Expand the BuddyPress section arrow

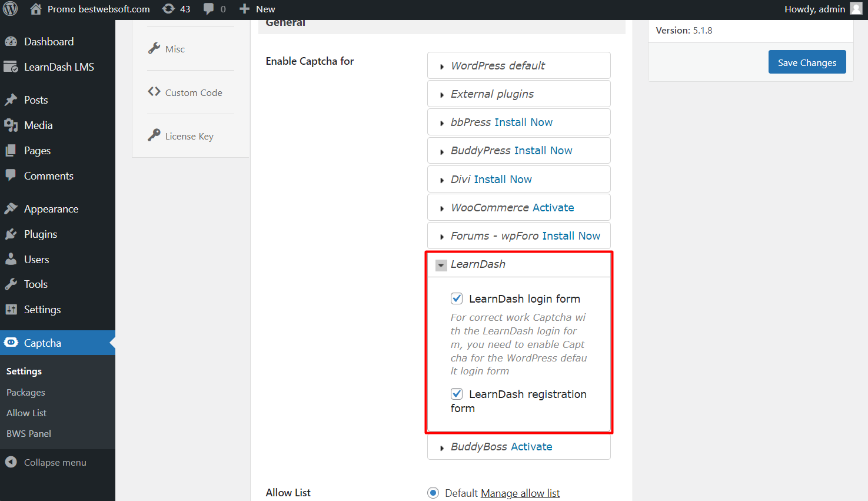(x=442, y=151)
